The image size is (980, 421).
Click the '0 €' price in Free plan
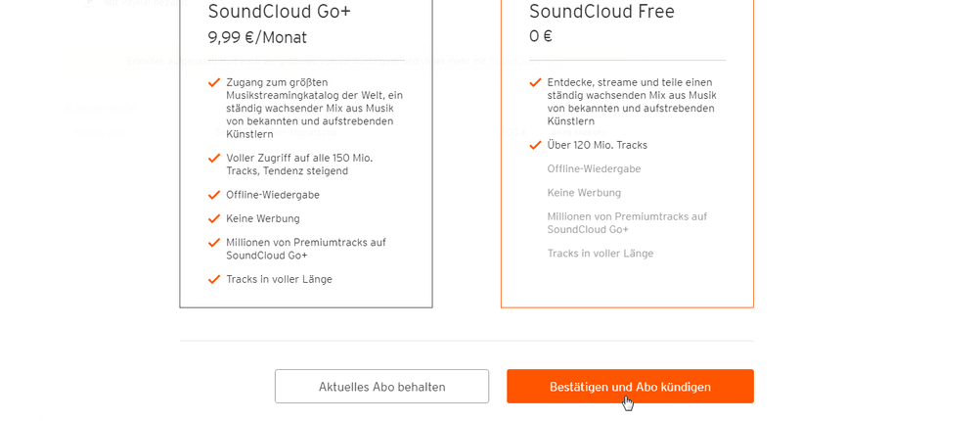(x=541, y=36)
